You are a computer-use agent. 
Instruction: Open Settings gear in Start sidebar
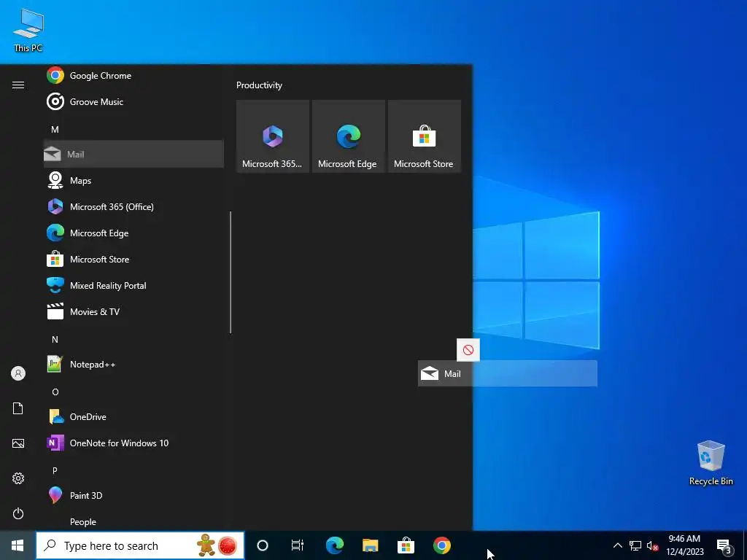coord(18,478)
